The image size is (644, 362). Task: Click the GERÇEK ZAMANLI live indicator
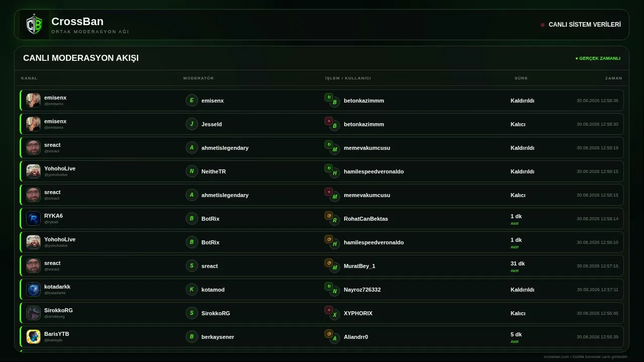598,58
